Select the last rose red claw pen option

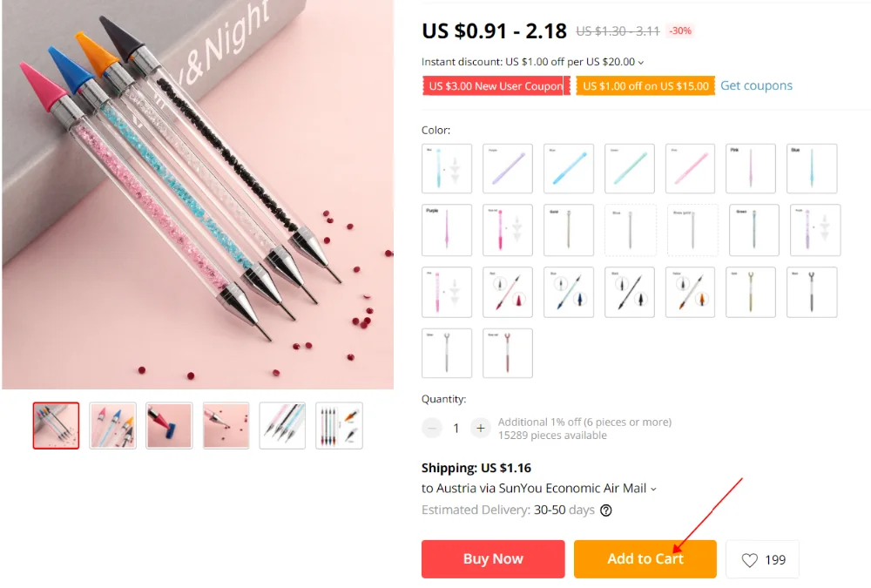point(508,354)
